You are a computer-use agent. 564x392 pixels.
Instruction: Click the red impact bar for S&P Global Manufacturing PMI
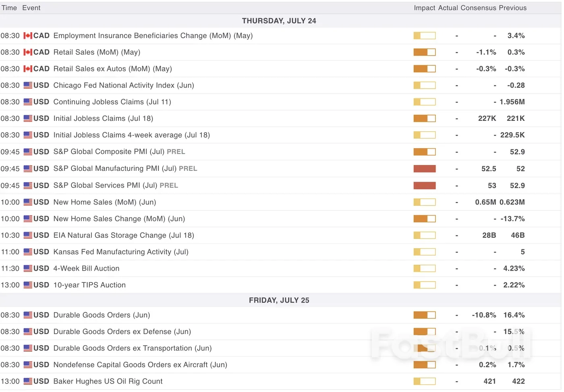(x=424, y=169)
